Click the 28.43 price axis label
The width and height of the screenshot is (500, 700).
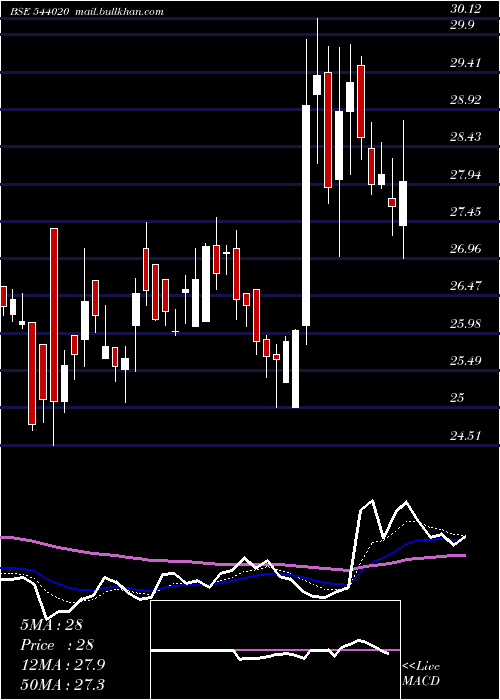(x=466, y=137)
